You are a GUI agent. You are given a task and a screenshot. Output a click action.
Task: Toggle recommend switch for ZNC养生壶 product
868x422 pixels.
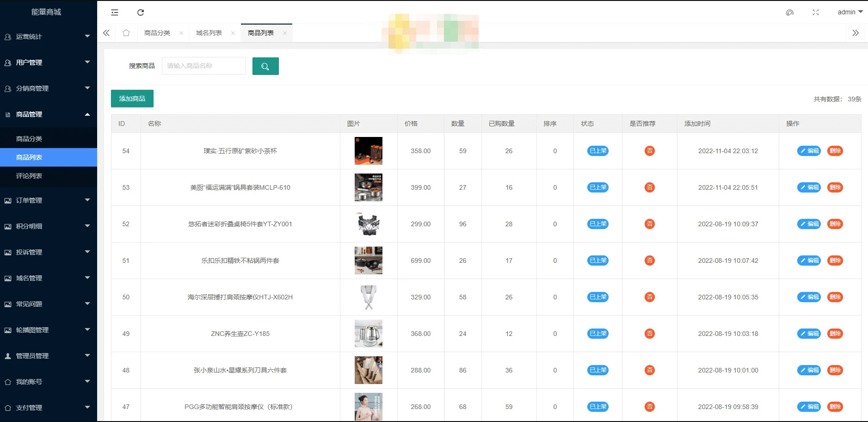(649, 334)
